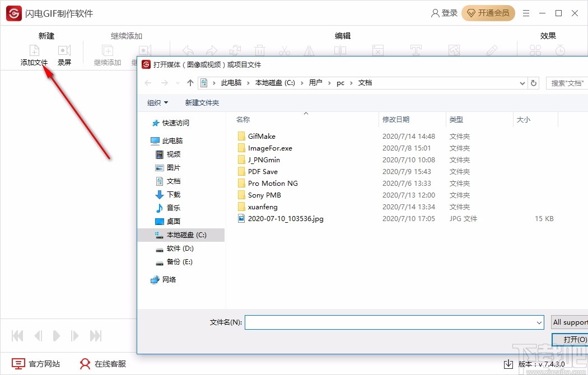Refresh the file dialog folder view
Image resolution: width=588 pixels, height=375 pixels.
point(534,83)
